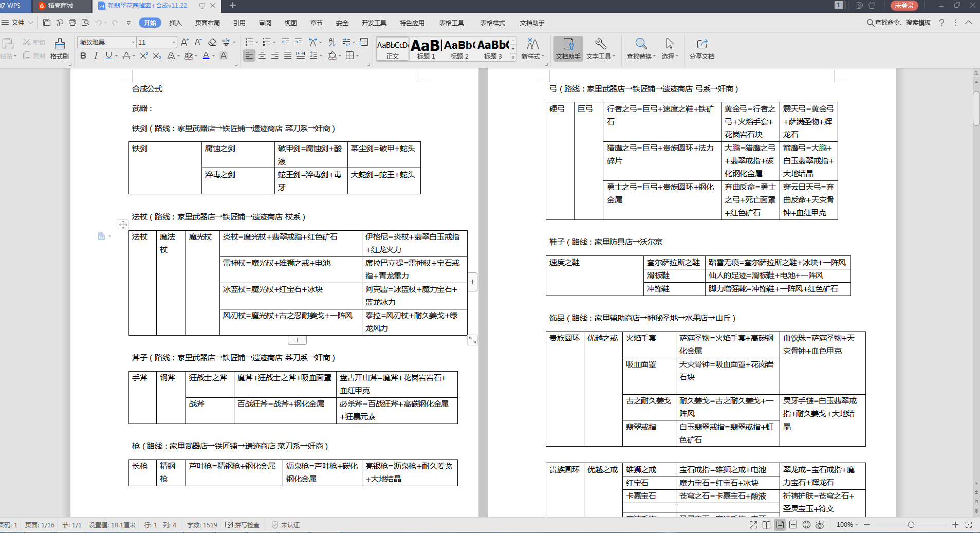Open the font name dropdown (微软雅黑)
Image resolution: width=980 pixels, height=533 pixels.
133,42
